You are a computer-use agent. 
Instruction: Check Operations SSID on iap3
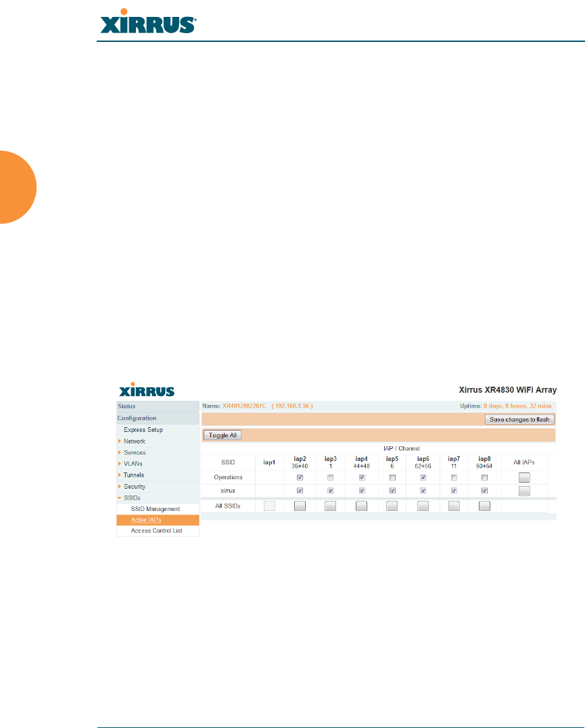[x=330, y=477]
